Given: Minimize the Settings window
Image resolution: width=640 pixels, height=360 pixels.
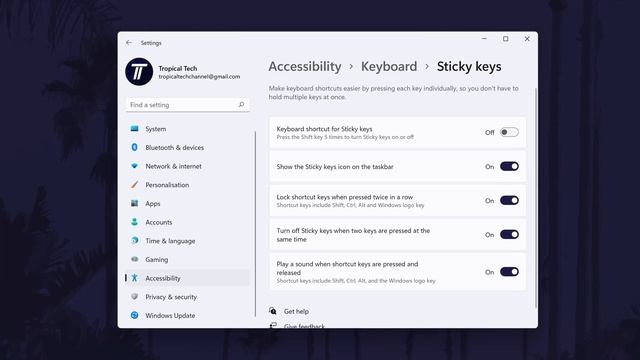Looking at the screenshot, I should (x=484, y=39).
